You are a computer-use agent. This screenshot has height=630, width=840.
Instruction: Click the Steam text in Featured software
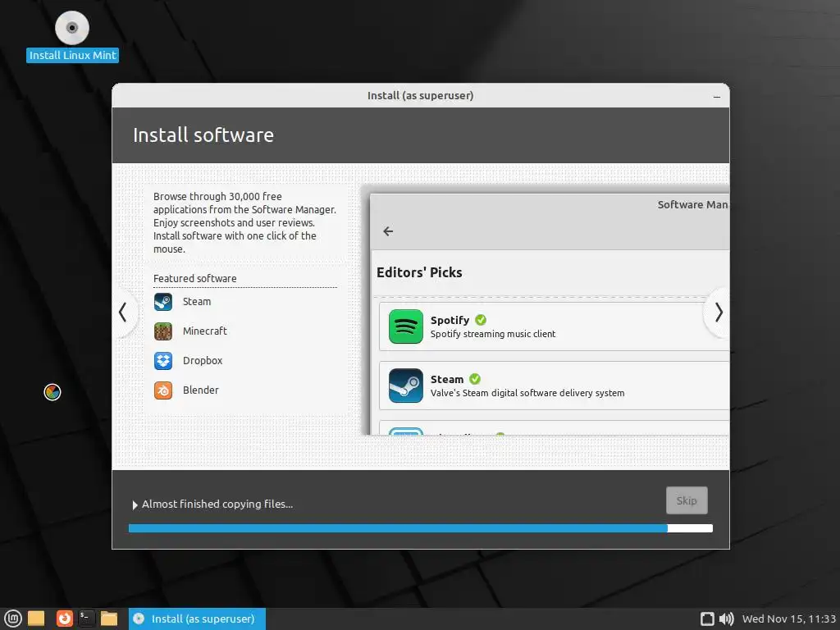[x=197, y=302]
